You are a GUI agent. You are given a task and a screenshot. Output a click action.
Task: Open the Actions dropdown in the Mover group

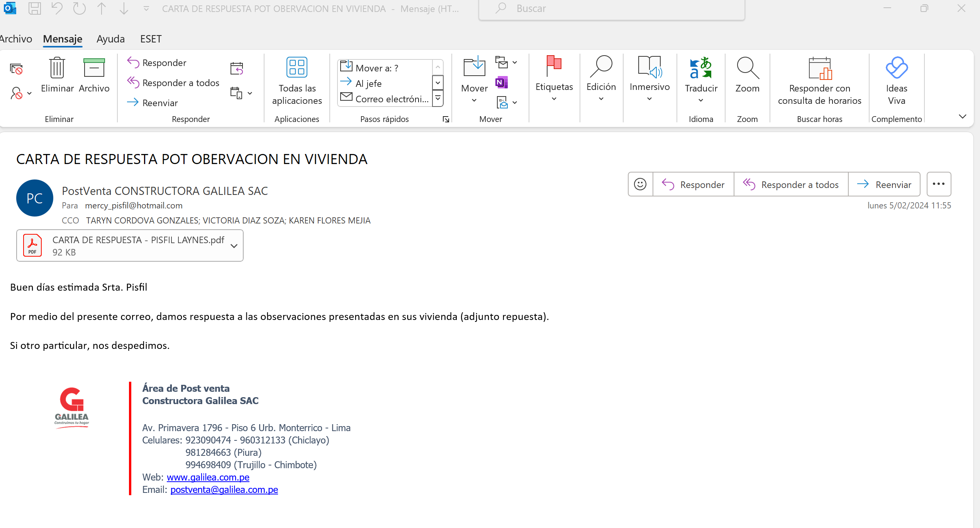(x=506, y=102)
